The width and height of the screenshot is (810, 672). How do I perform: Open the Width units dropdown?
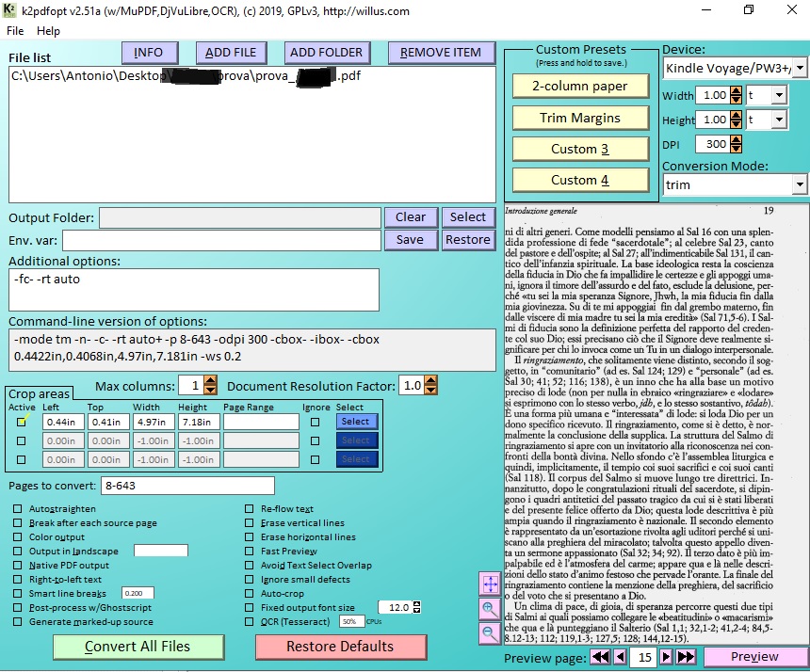pos(779,95)
